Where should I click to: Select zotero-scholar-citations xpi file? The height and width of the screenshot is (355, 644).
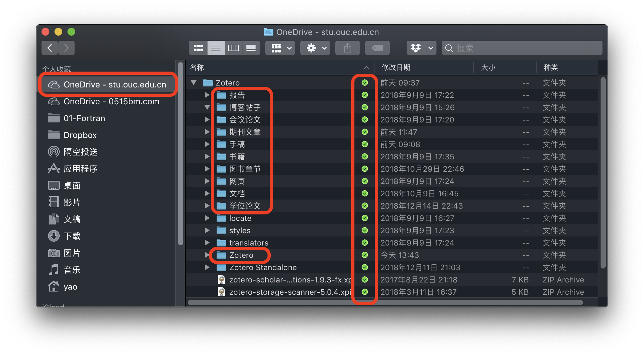pyautogui.click(x=392, y=280)
